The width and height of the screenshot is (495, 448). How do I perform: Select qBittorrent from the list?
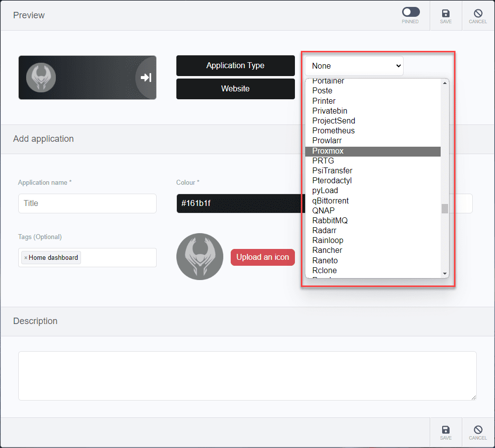[373, 201]
